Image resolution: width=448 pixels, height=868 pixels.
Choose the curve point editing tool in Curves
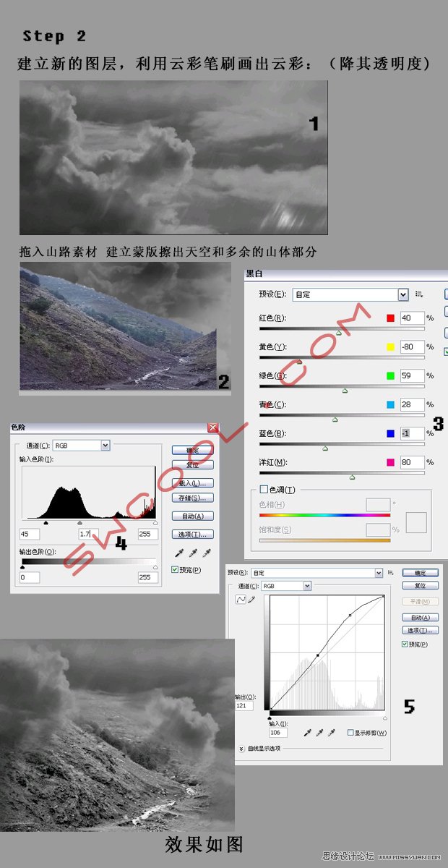click(241, 600)
